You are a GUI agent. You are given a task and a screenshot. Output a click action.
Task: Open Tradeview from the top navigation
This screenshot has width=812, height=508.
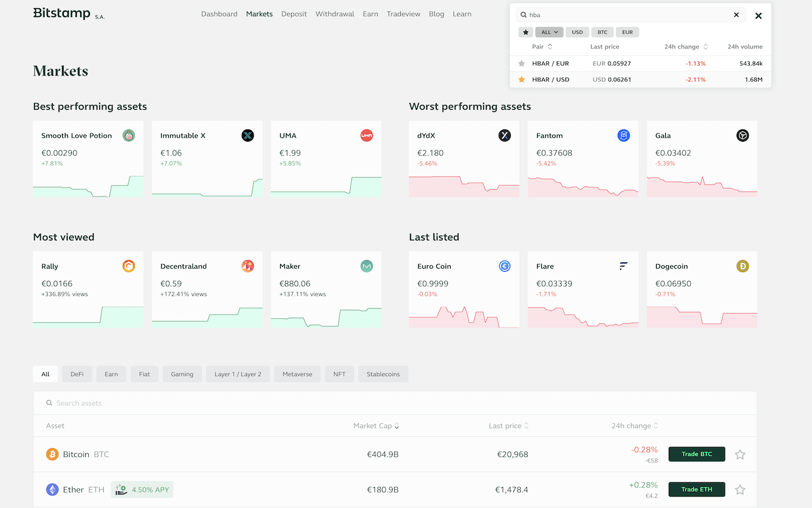click(404, 14)
